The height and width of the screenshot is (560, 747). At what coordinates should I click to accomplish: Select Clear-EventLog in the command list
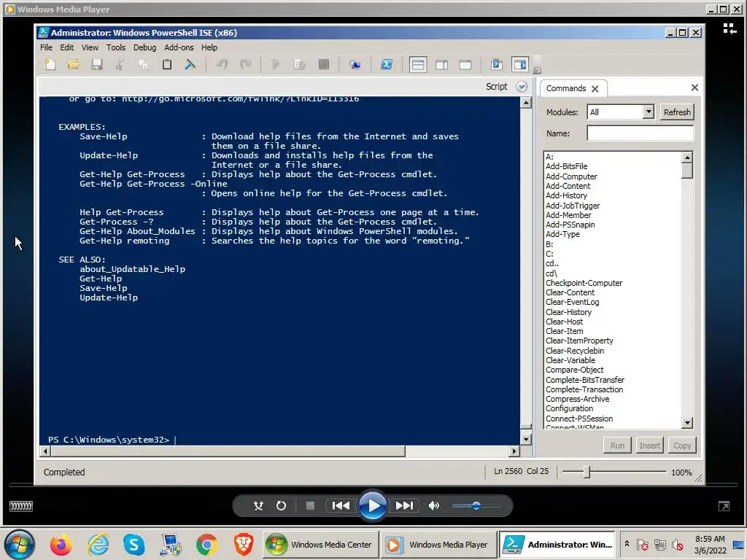pos(572,302)
